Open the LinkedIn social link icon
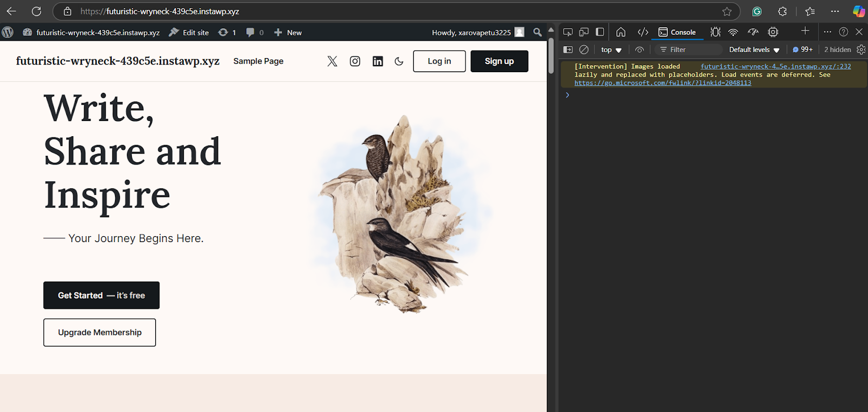The height and width of the screenshot is (412, 868). pyautogui.click(x=378, y=61)
